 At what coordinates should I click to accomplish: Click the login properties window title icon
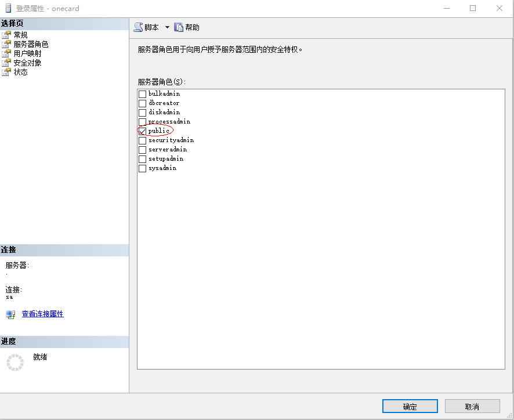click(8, 8)
